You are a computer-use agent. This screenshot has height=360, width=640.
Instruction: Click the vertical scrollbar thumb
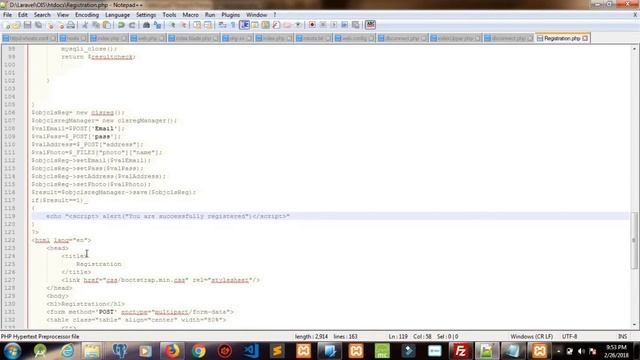click(x=634, y=240)
